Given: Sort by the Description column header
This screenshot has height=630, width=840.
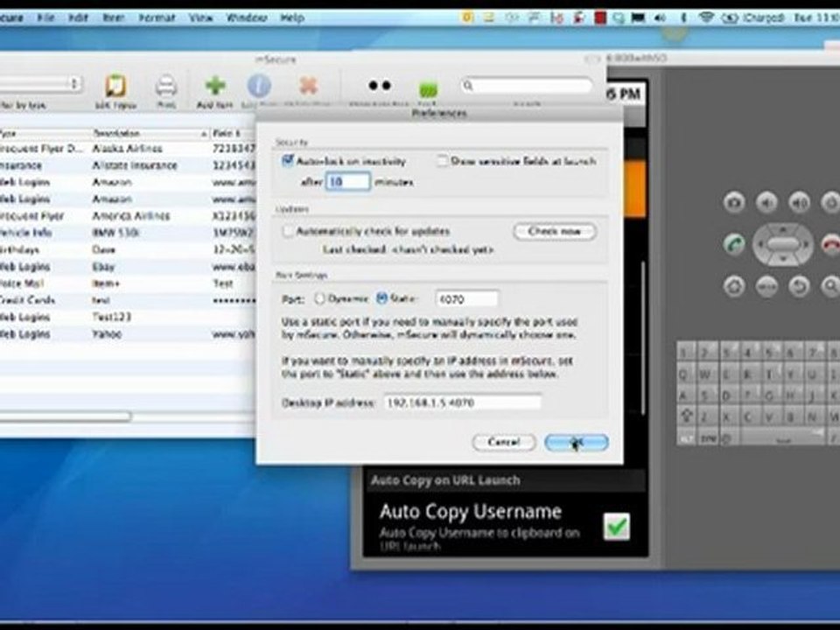Looking at the screenshot, I should tap(150, 133).
